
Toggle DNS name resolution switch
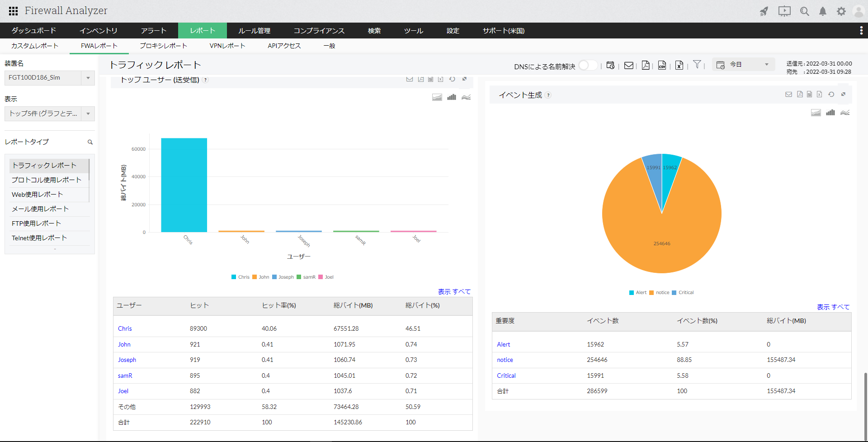tap(587, 66)
